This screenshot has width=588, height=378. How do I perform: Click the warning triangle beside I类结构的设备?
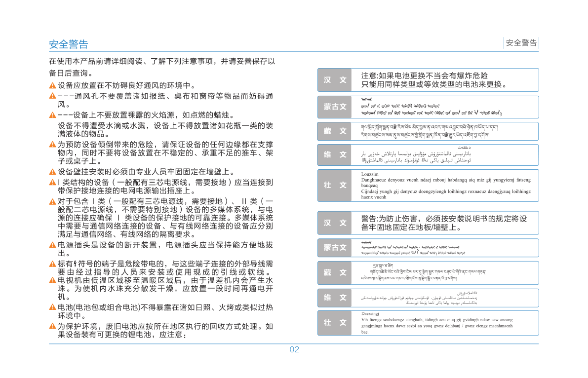coord(52,183)
